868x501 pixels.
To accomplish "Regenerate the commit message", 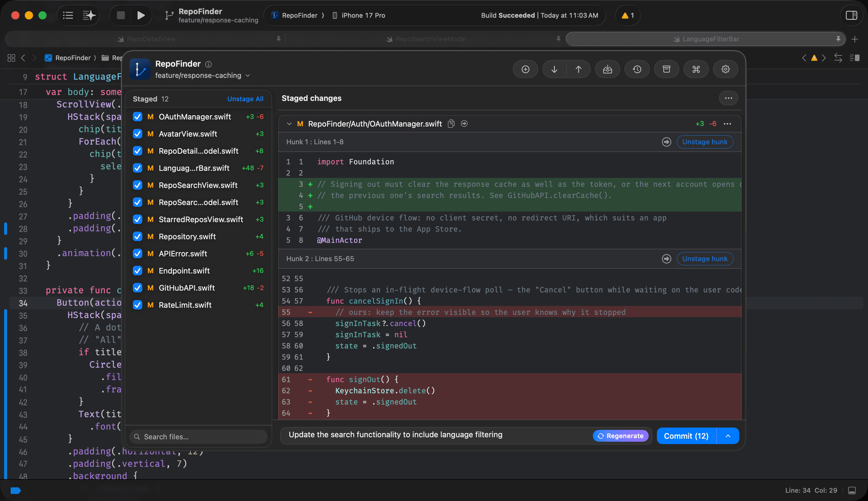I will pos(620,436).
